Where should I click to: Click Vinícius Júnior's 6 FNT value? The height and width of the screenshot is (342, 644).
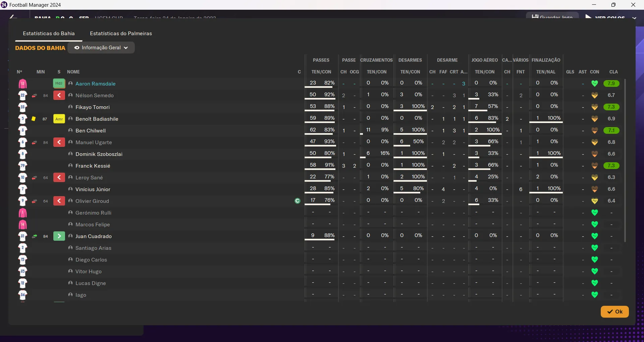click(521, 189)
